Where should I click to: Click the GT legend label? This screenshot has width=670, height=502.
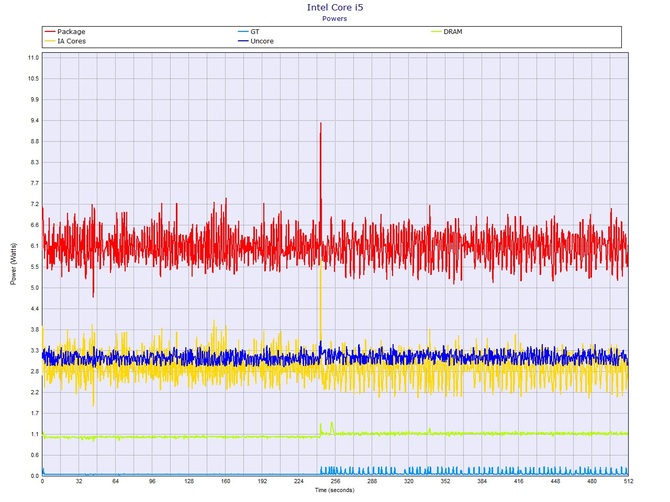[255, 32]
